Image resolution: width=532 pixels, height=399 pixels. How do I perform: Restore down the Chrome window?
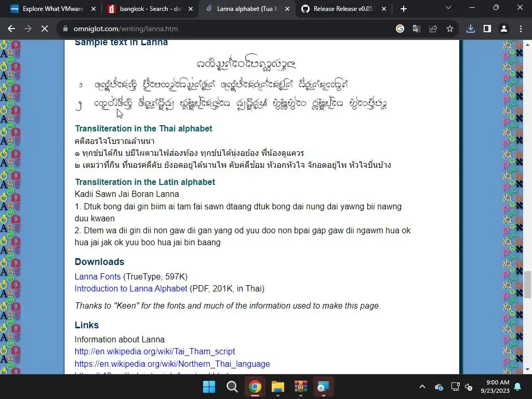click(x=496, y=7)
